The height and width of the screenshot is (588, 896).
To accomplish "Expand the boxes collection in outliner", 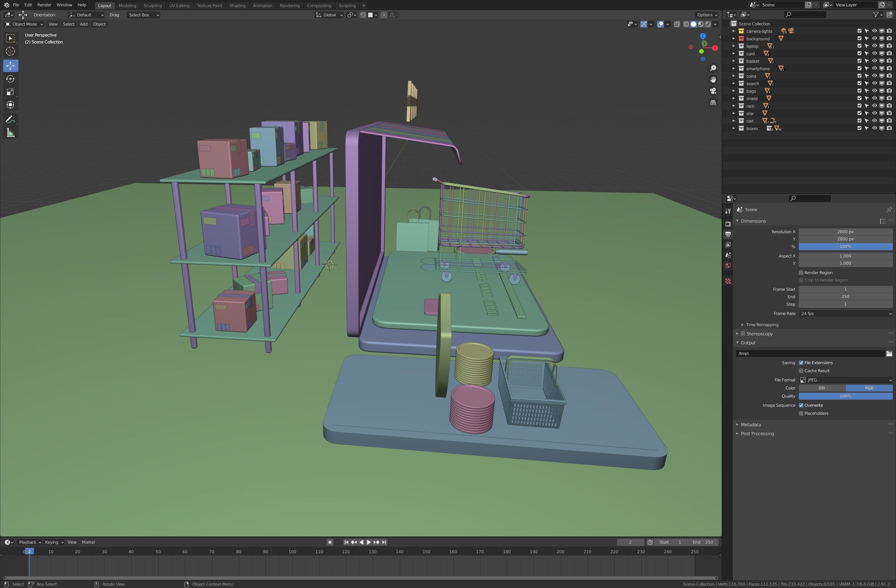I will click(x=733, y=128).
